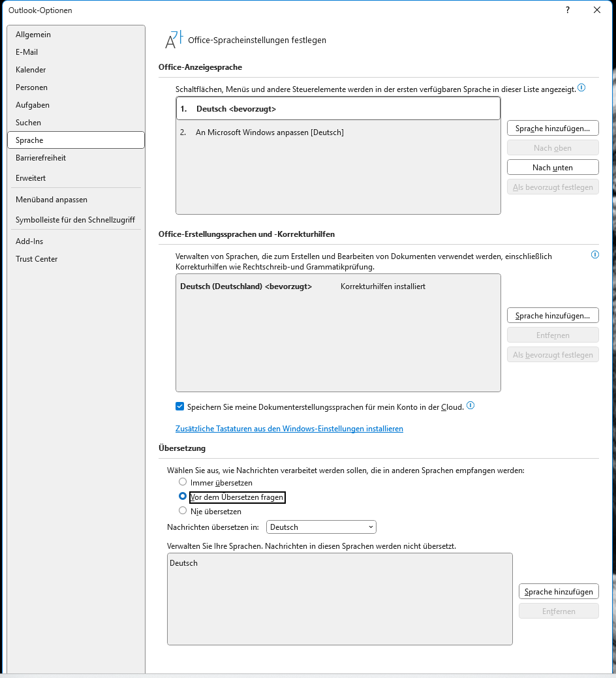Open dialog help via the question mark icon
The height and width of the screenshot is (678, 616).
coord(567,10)
